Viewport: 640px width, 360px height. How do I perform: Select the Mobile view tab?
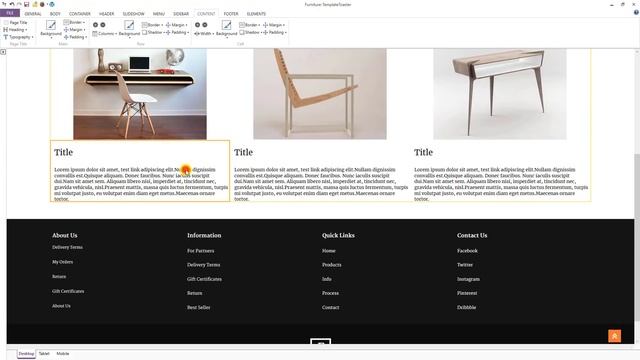[x=63, y=354]
